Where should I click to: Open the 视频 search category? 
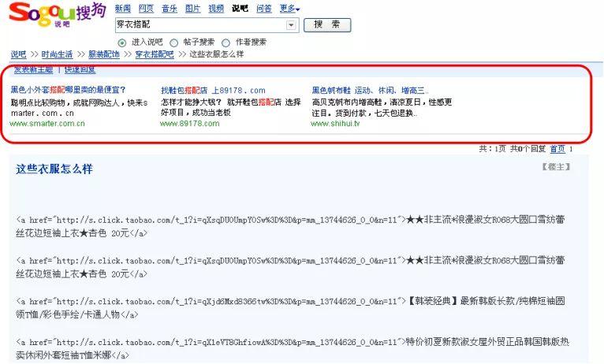[x=216, y=9]
